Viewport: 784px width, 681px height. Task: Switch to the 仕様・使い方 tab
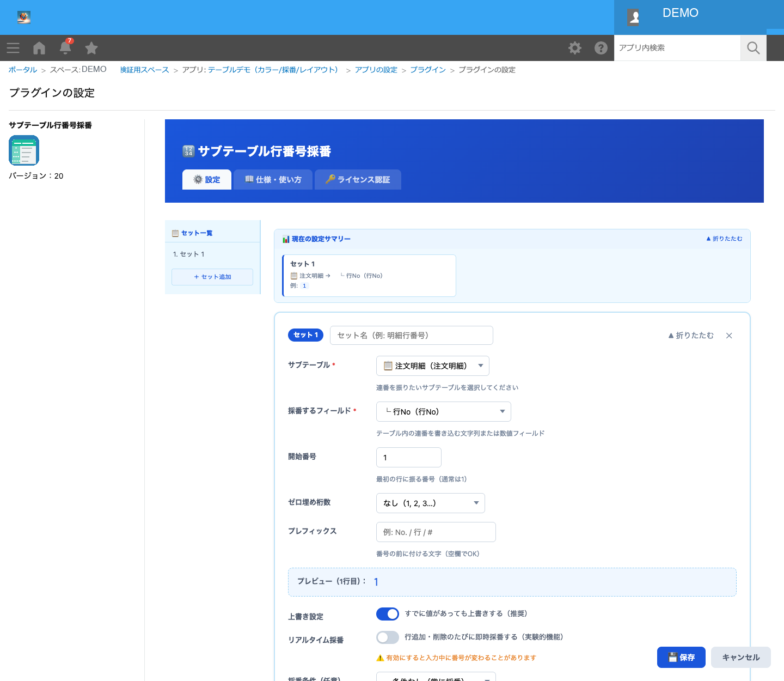(x=273, y=180)
